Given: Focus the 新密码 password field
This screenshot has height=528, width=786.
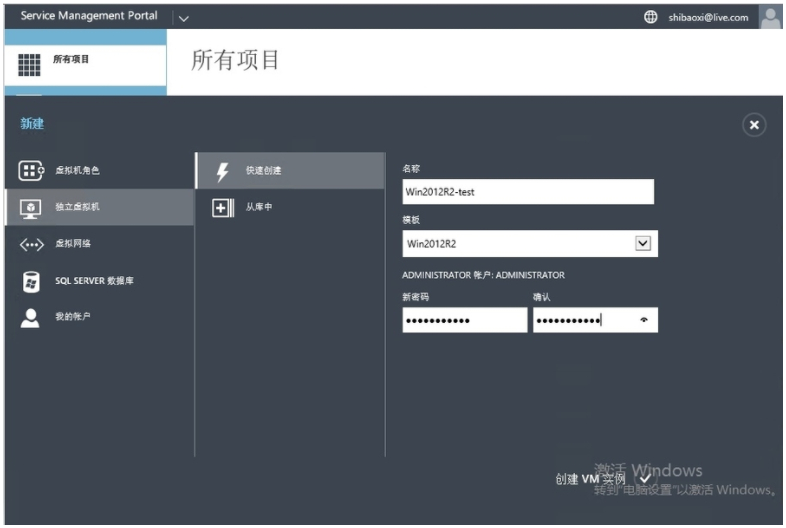Looking at the screenshot, I should click(465, 320).
